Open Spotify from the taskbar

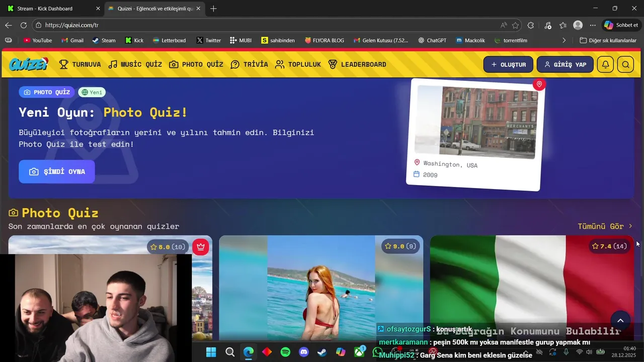point(285,352)
